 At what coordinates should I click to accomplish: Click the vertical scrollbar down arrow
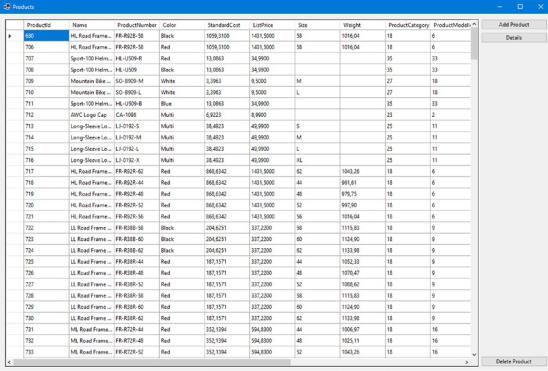point(474,354)
